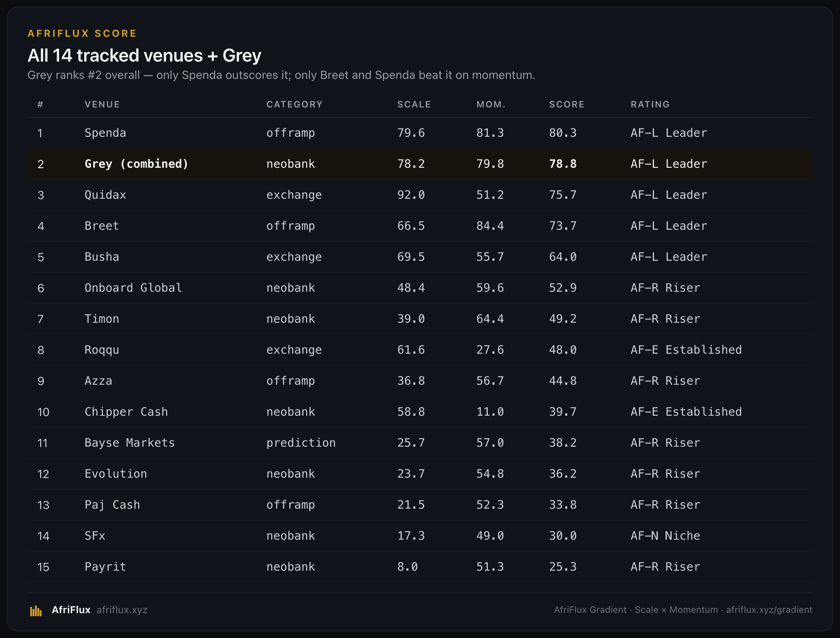Click Evolution's score value 36.2
The height and width of the screenshot is (638, 840).
point(563,474)
